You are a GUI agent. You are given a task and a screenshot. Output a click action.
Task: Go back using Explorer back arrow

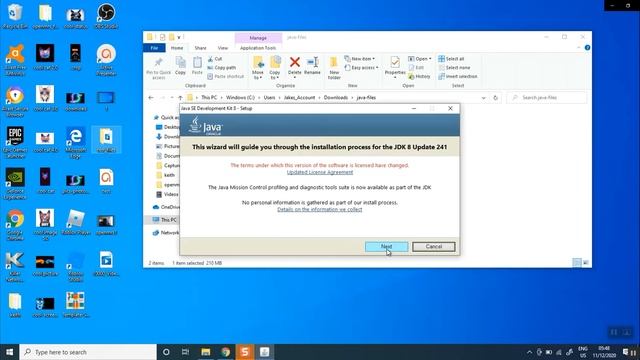click(151, 98)
